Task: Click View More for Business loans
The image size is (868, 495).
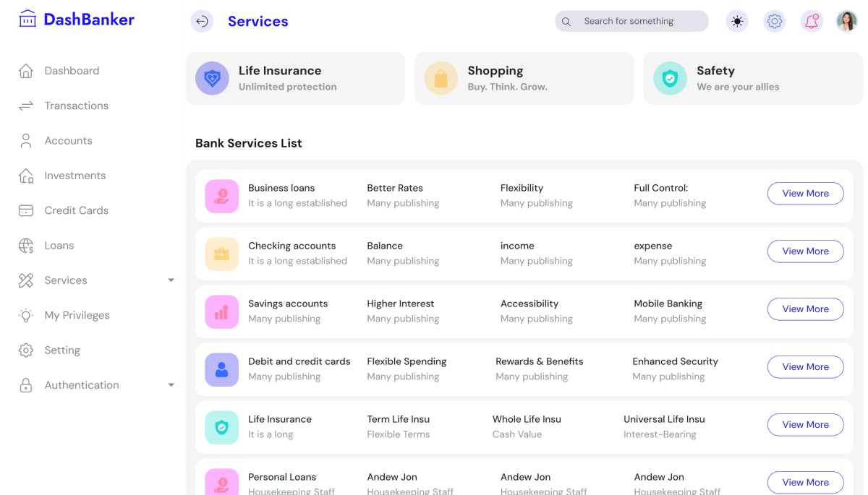Action: (805, 194)
